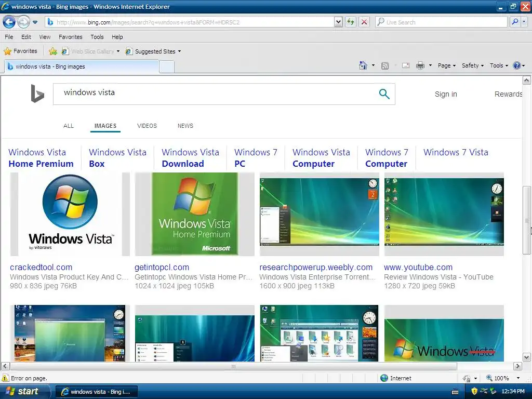
Task: Open the Windows Vista orb logo thumbnail
Action: (70, 214)
